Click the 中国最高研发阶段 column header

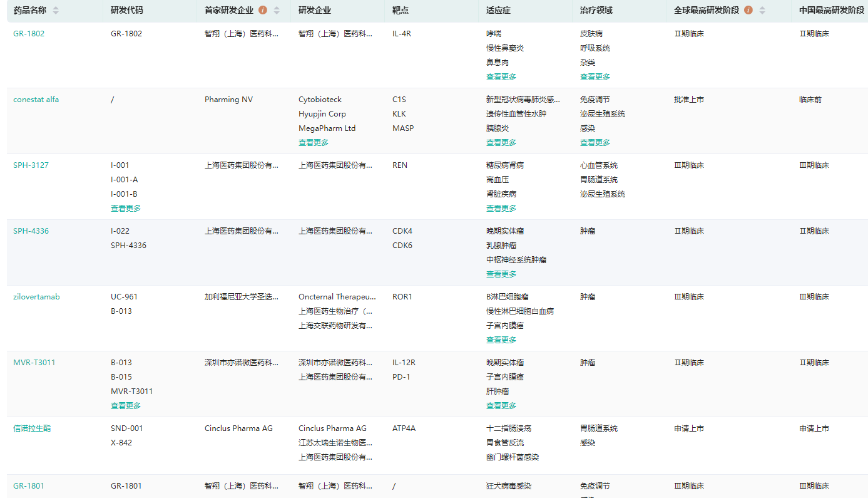pyautogui.click(x=832, y=11)
